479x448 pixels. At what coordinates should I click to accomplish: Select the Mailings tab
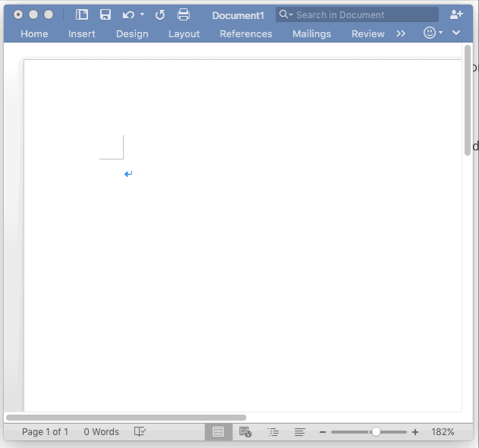[311, 34]
